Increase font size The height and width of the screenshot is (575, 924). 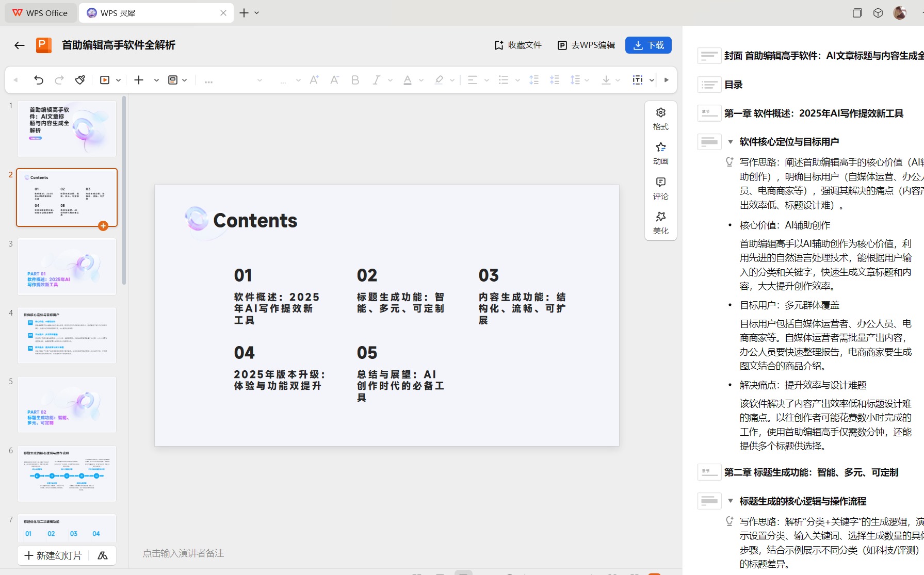click(314, 80)
